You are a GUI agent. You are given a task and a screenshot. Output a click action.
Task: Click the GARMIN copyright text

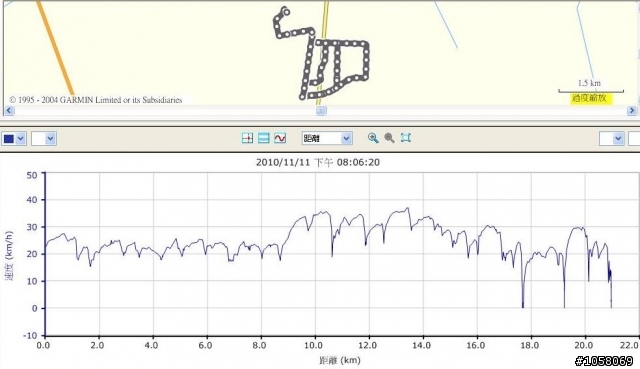coord(96,100)
